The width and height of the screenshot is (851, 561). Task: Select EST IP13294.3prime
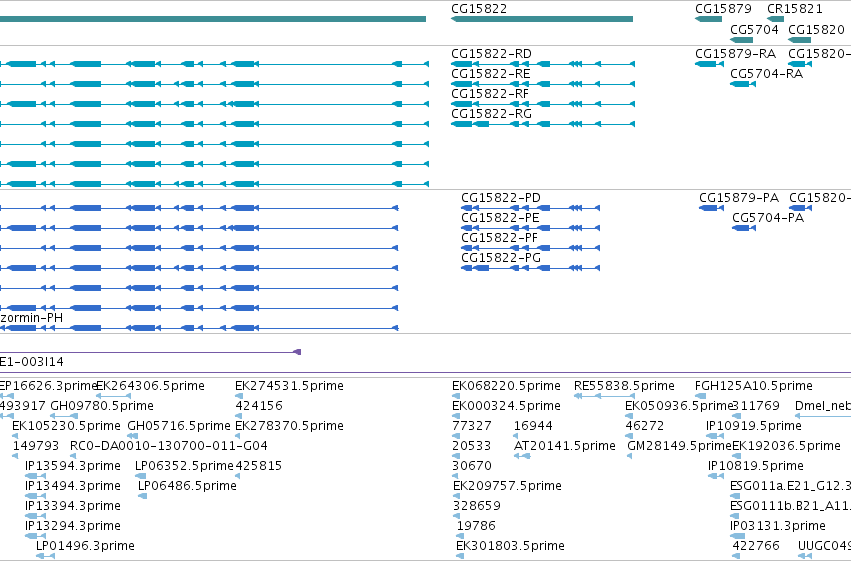coord(73,526)
